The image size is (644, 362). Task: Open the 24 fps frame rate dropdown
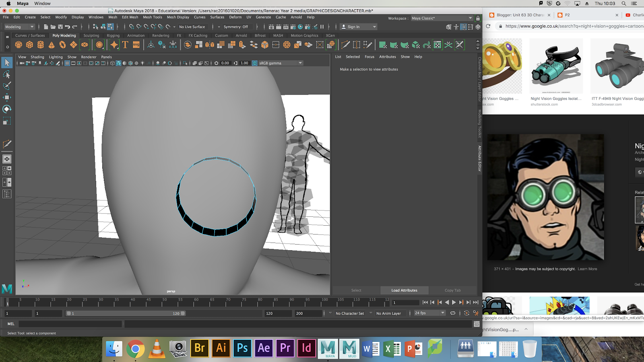430,313
